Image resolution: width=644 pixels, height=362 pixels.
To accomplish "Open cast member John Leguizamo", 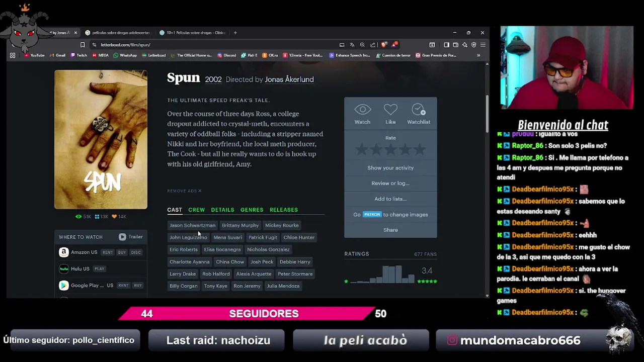I will pos(188,237).
